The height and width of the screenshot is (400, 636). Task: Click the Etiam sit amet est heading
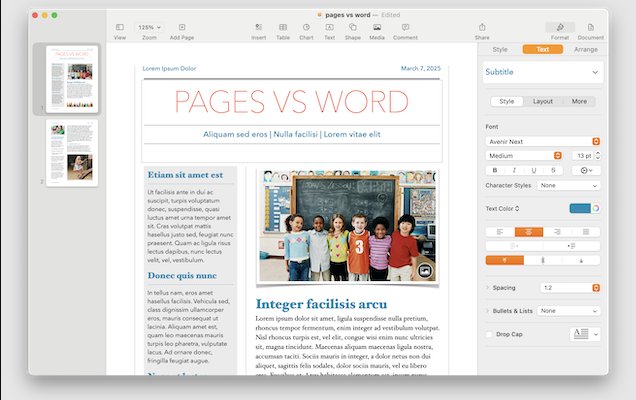(185, 175)
